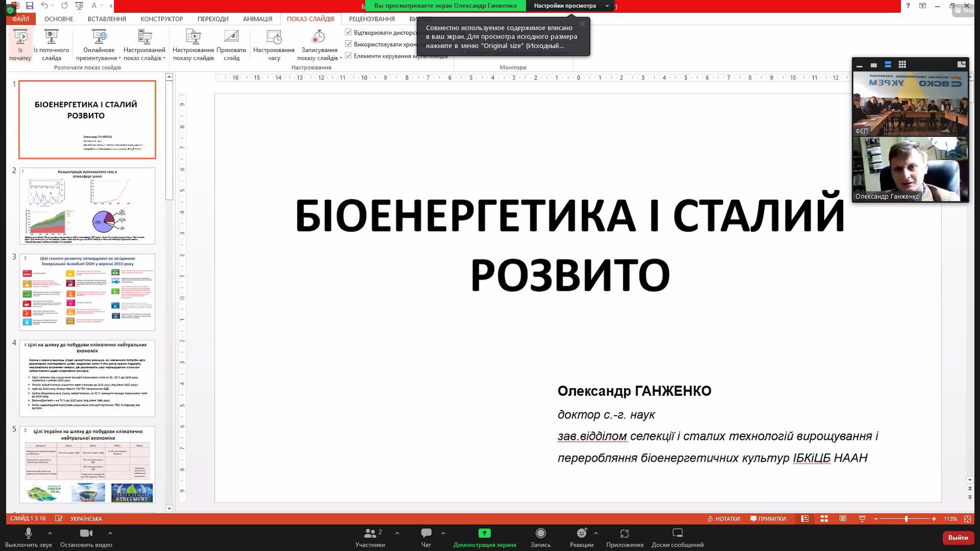Switch to slide sorter view icon
Viewport: 980px width, 551px height.
[x=824, y=519]
